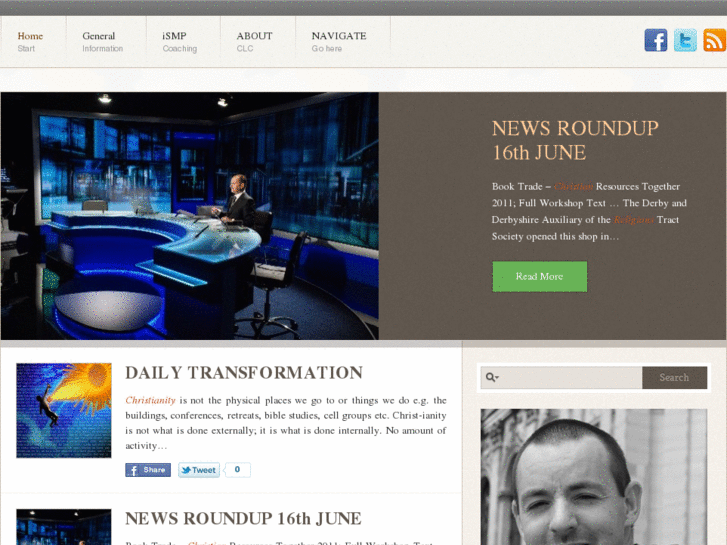727x545 pixels.
Task: Click the Search button
Action: pyautogui.click(x=675, y=378)
